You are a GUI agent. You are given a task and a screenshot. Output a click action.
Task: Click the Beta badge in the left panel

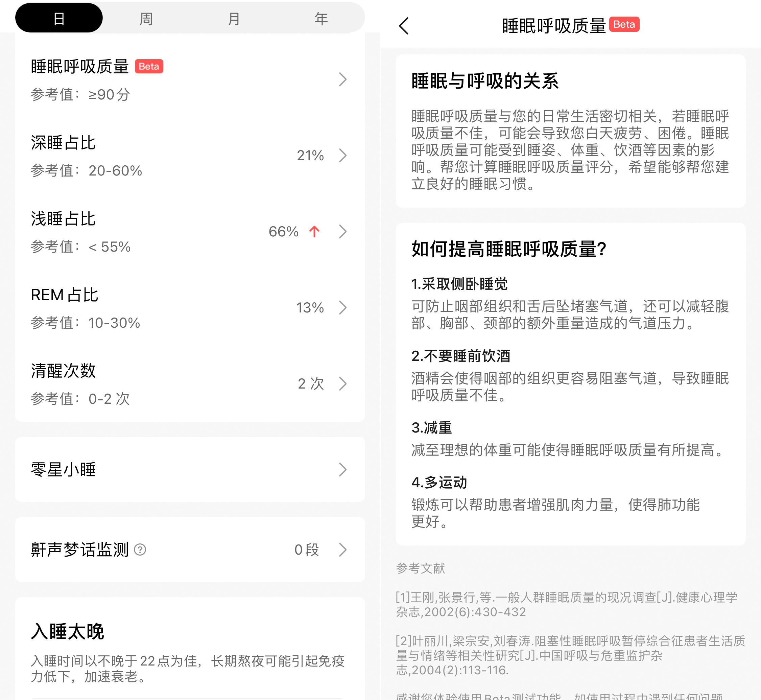(x=149, y=66)
